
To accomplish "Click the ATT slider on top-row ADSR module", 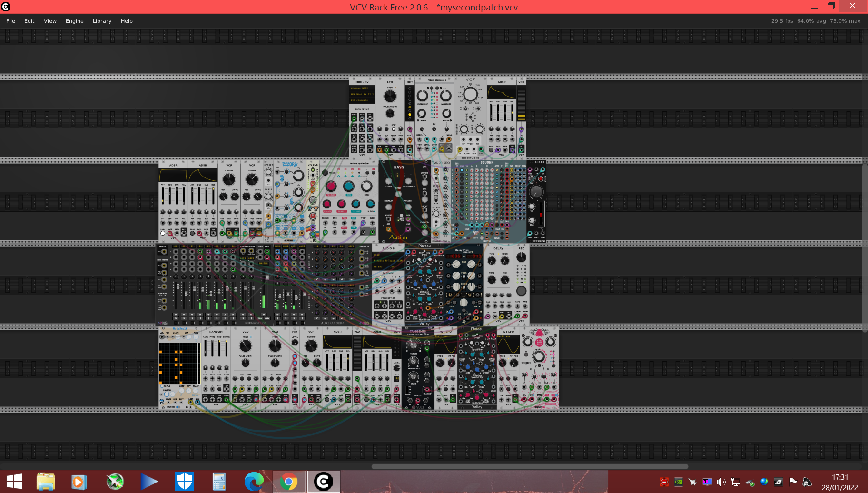I will (x=491, y=112).
